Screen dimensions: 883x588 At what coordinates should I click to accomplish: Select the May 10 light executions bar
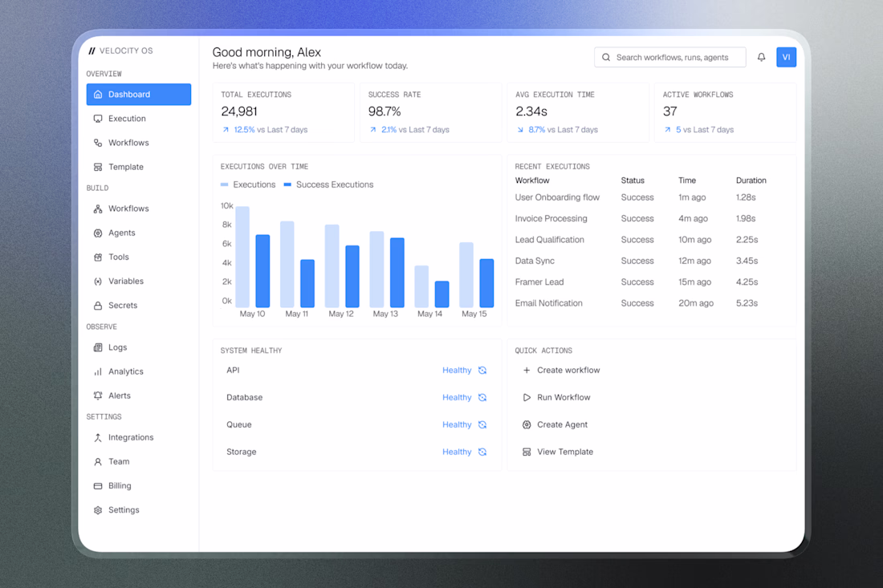pos(242,257)
